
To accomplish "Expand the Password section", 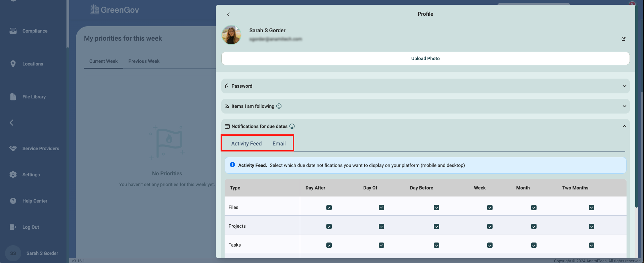I will point(624,86).
